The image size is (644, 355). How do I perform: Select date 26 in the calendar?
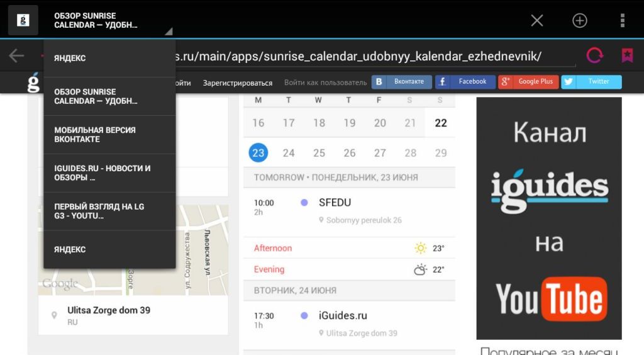[x=350, y=153]
